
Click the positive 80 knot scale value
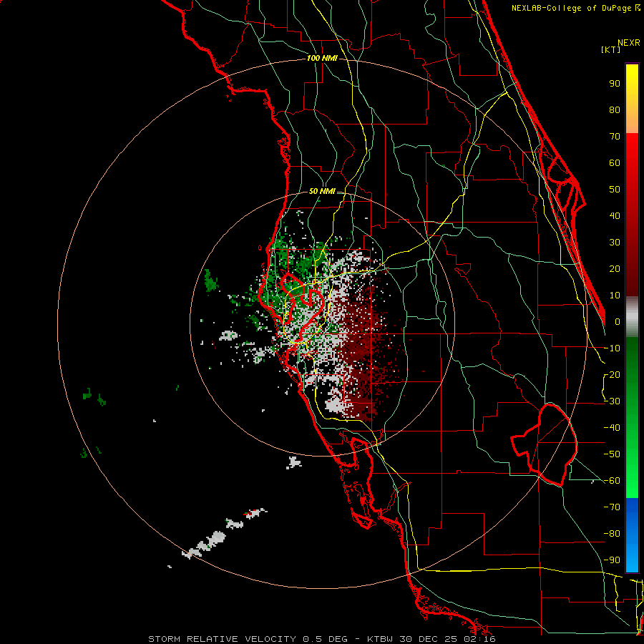615,109
